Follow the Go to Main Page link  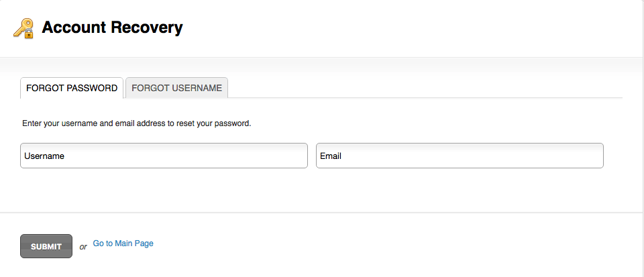click(123, 243)
